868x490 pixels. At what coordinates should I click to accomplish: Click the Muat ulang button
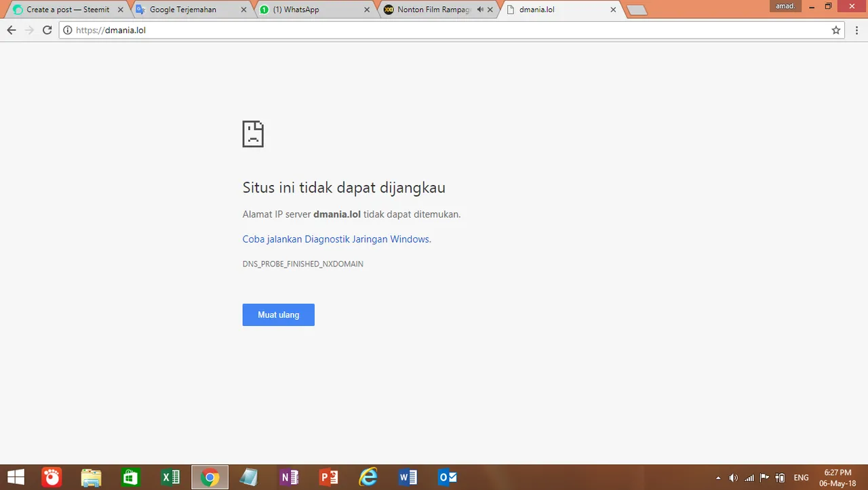pos(279,315)
